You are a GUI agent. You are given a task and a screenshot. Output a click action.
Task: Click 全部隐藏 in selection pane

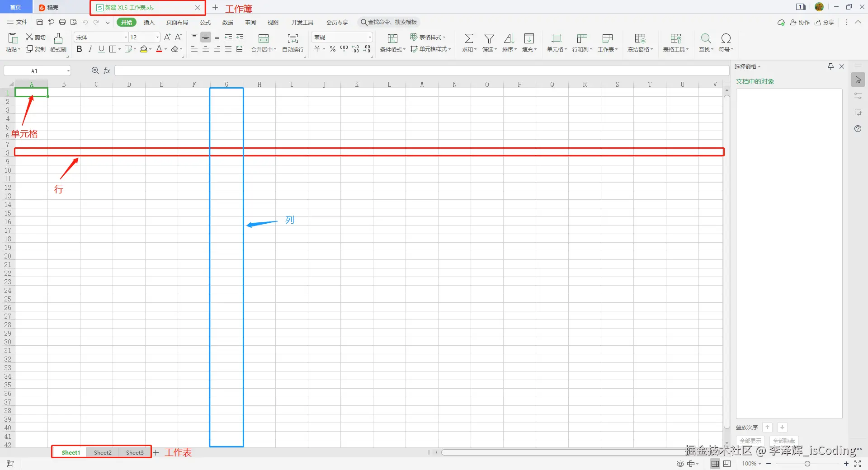[x=784, y=441]
